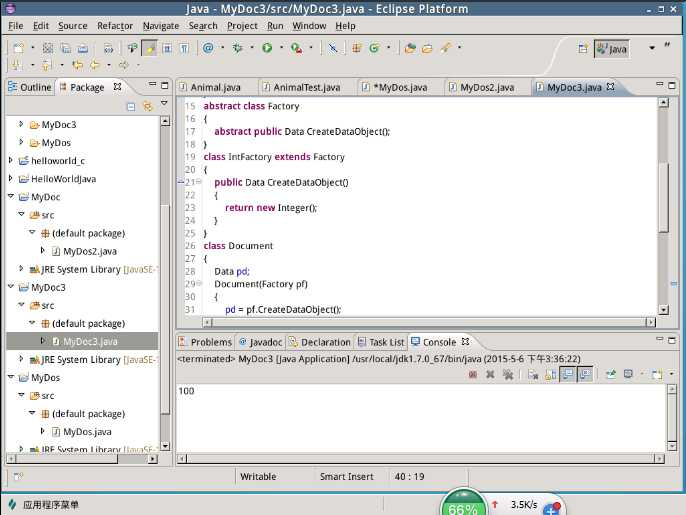Image resolution: width=686 pixels, height=515 pixels.
Task: Toggle Show Console on Standard Error
Action: (x=585, y=374)
